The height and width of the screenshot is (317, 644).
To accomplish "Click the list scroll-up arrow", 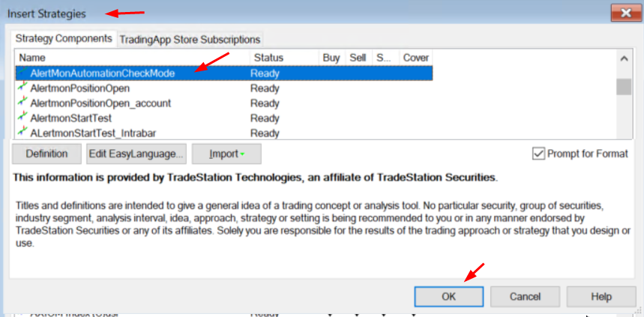I will point(624,58).
